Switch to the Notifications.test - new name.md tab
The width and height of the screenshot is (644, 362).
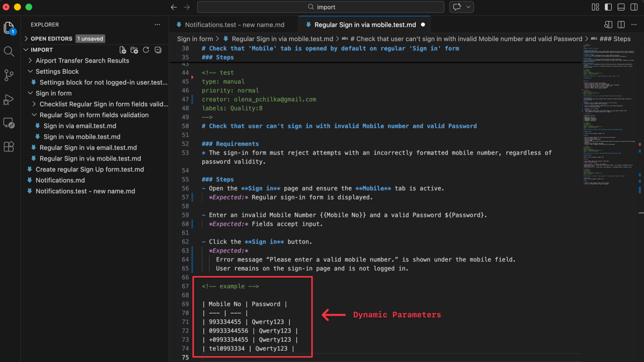[233, 24]
